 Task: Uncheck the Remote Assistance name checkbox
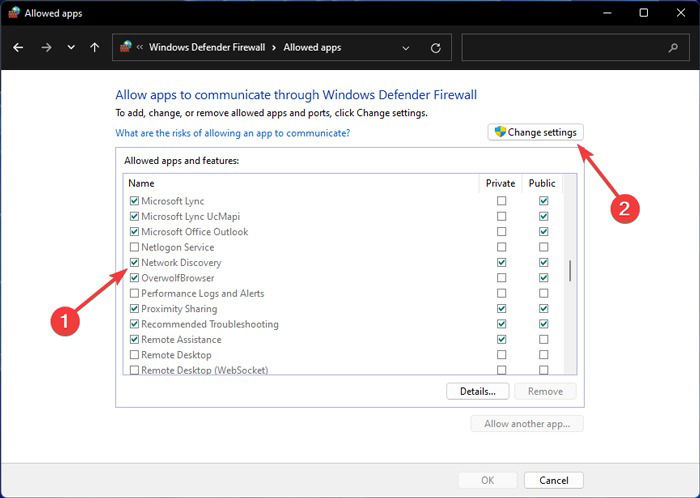coord(134,339)
